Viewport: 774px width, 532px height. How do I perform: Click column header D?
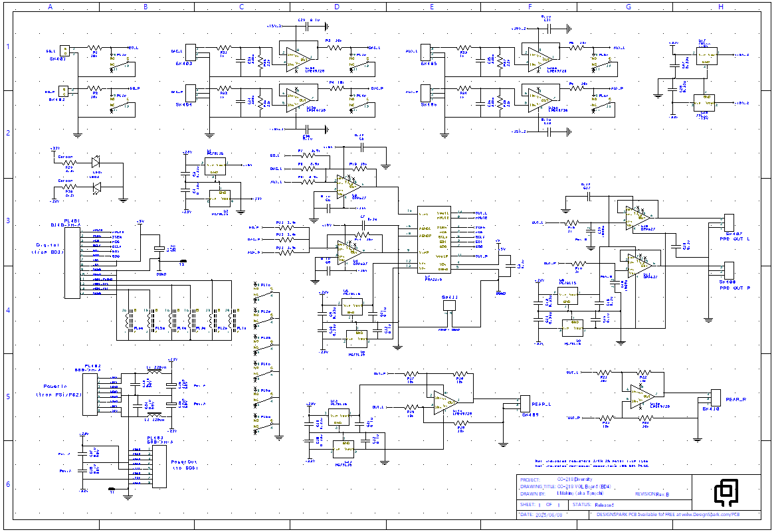pos(337,7)
